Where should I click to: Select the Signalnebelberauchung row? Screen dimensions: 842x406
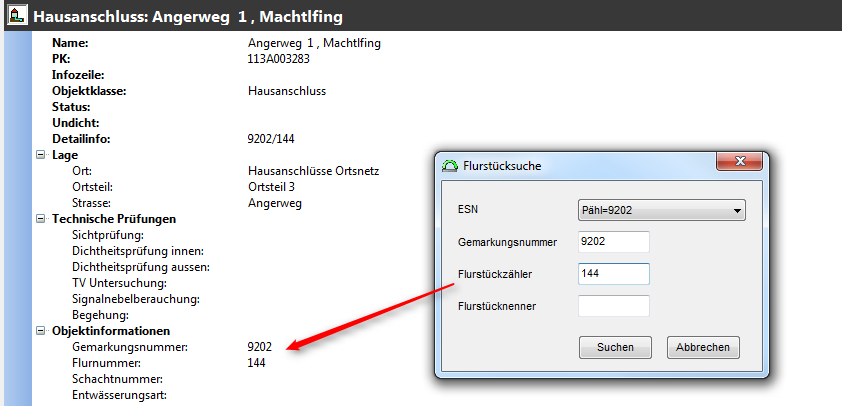point(136,299)
